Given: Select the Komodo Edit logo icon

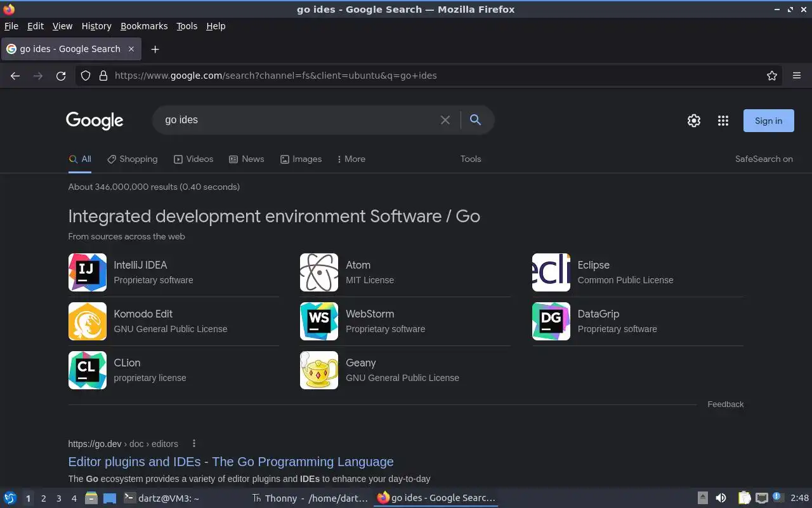Looking at the screenshot, I should point(88,321).
